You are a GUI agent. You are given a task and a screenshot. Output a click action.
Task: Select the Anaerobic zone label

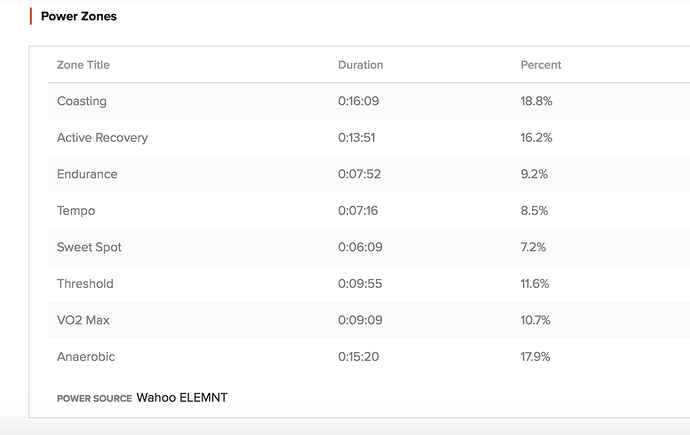[x=86, y=357]
